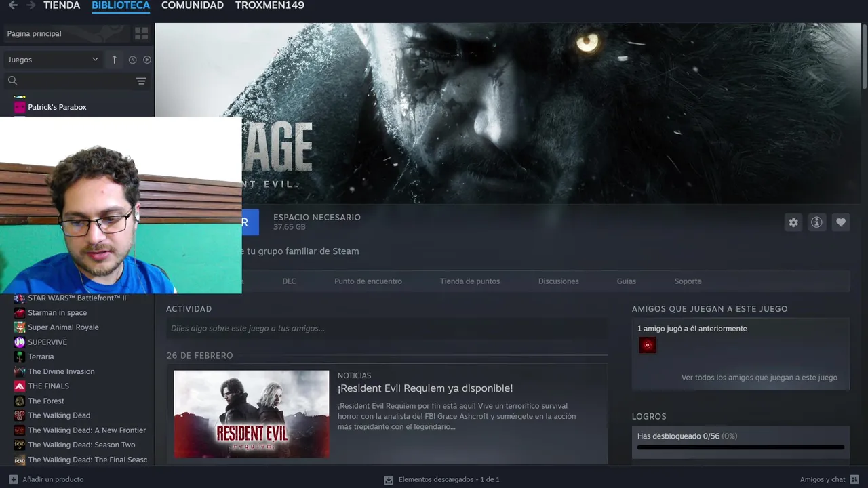Select The Walking Dead: The Final Season
868x488 pixels.
point(87,460)
